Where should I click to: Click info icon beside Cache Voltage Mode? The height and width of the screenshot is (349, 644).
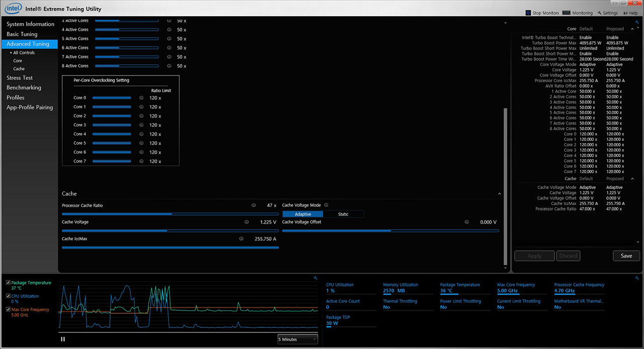pos(327,205)
